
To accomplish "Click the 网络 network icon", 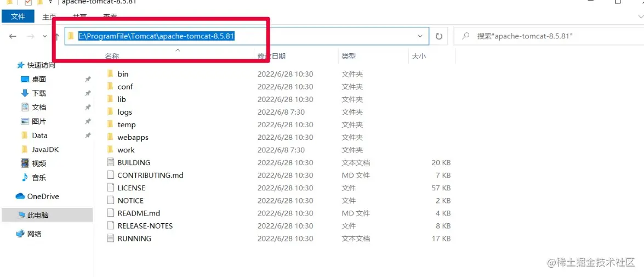I will (20, 234).
